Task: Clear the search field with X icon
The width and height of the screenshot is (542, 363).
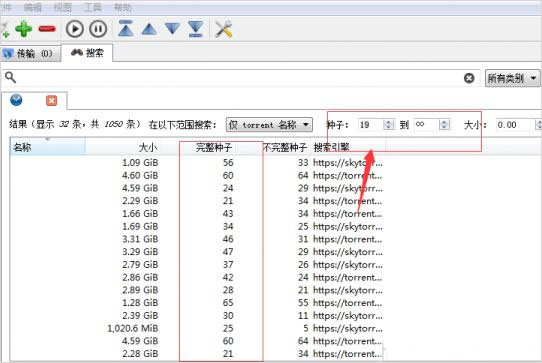Action: (x=469, y=78)
